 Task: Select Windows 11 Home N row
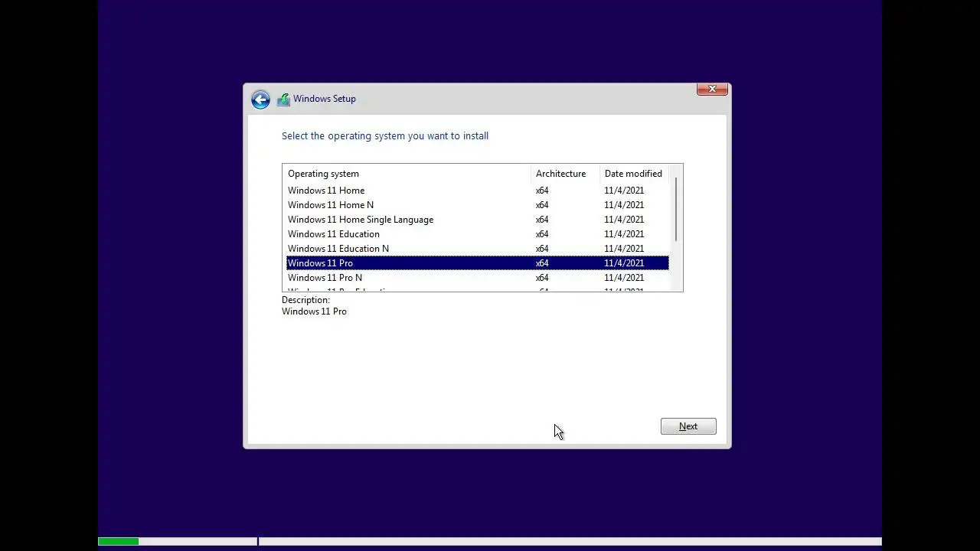pyautogui.click(x=478, y=205)
